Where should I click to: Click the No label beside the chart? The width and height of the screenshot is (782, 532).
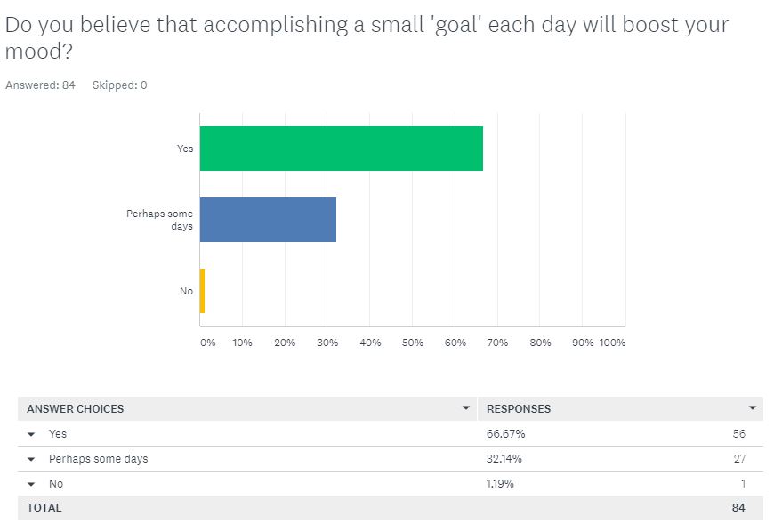[186, 291]
